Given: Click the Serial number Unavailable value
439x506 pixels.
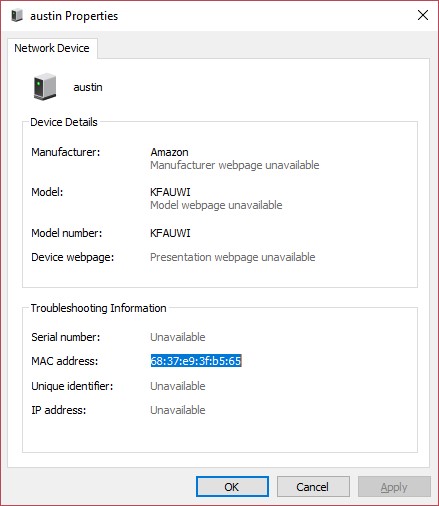Looking at the screenshot, I should click(x=178, y=337).
